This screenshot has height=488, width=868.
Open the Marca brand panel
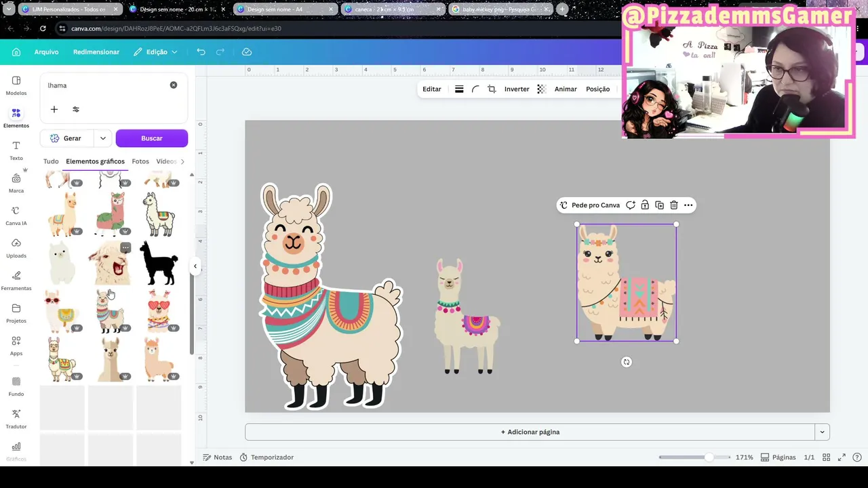(x=16, y=183)
